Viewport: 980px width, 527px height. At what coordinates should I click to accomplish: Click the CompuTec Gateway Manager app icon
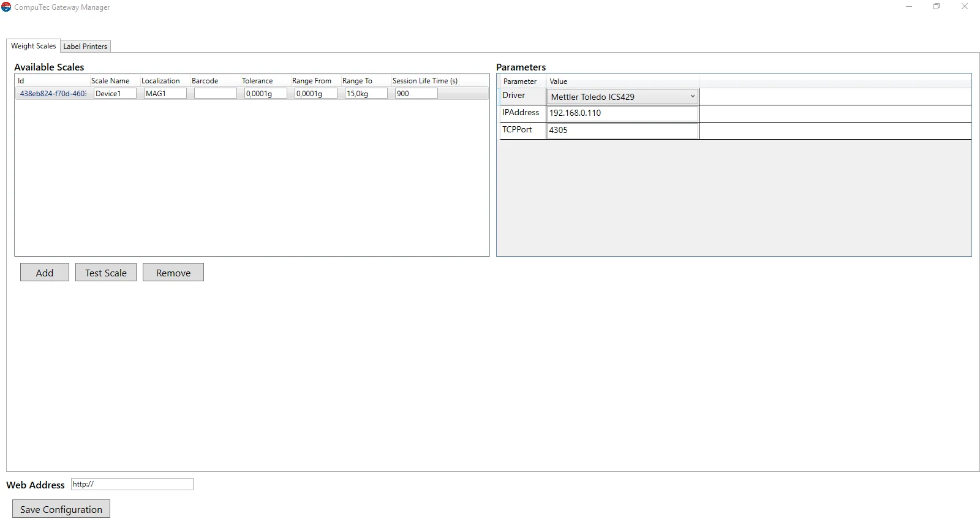6,7
